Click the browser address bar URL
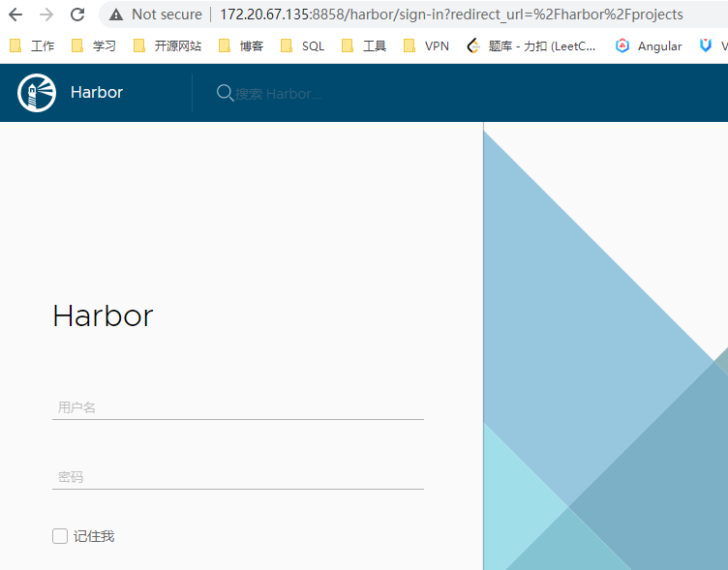Viewport: 728px width, 570px height. click(451, 15)
